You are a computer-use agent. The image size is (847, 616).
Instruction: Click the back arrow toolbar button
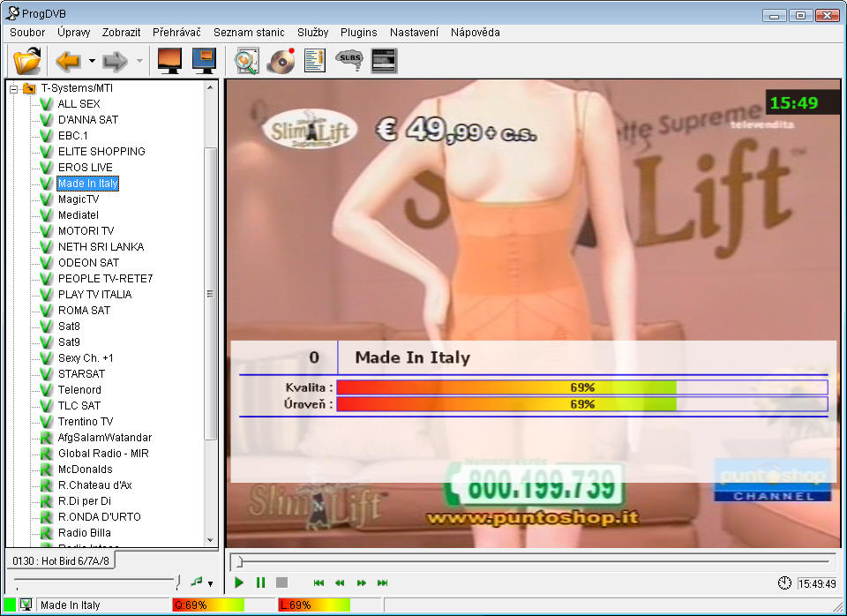(68, 61)
